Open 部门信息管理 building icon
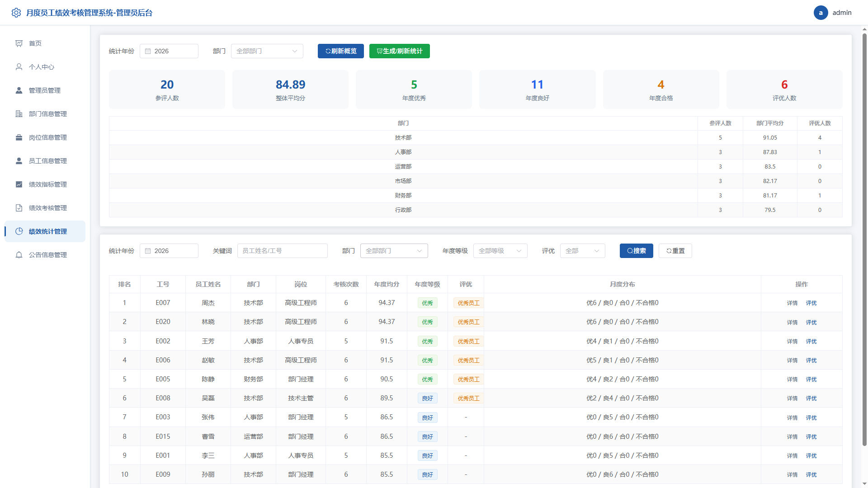Image resolution: width=868 pixels, height=488 pixels. coord(19,114)
